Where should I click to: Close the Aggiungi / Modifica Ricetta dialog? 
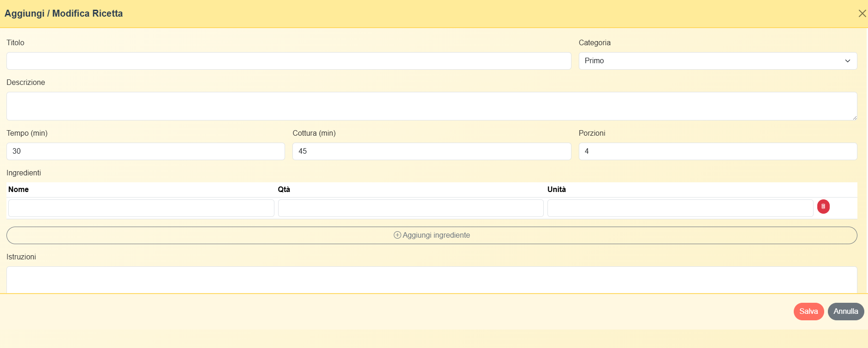862,13
